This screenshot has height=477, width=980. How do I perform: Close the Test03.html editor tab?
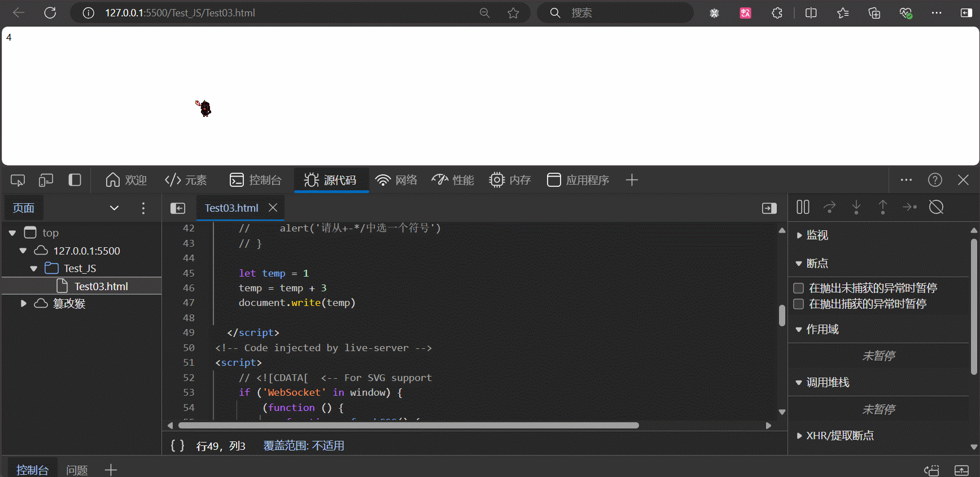[273, 208]
